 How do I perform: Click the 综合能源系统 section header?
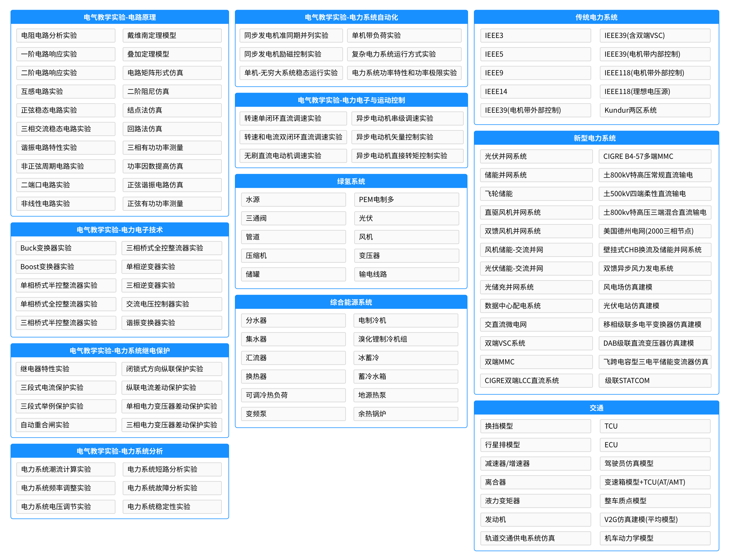pos(351,302)
